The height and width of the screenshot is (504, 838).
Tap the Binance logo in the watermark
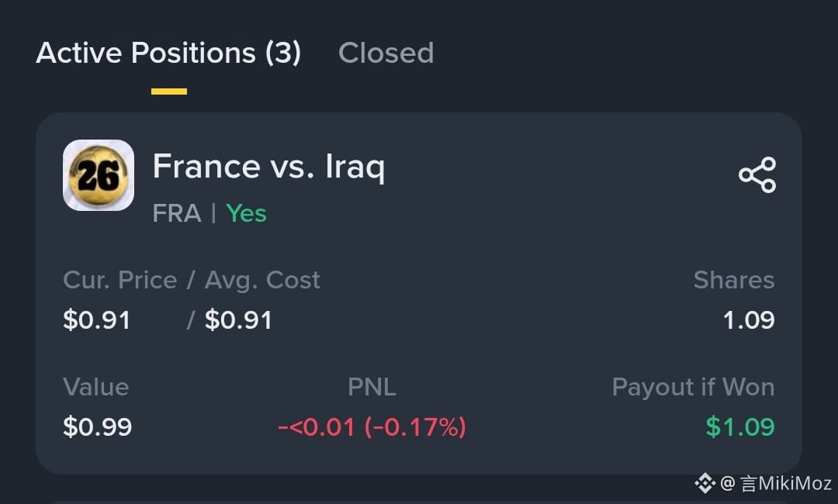tap(705, 483)
